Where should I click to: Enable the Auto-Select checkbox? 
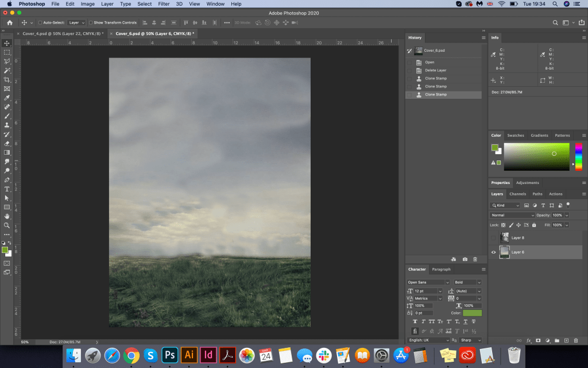click(40, 22)
